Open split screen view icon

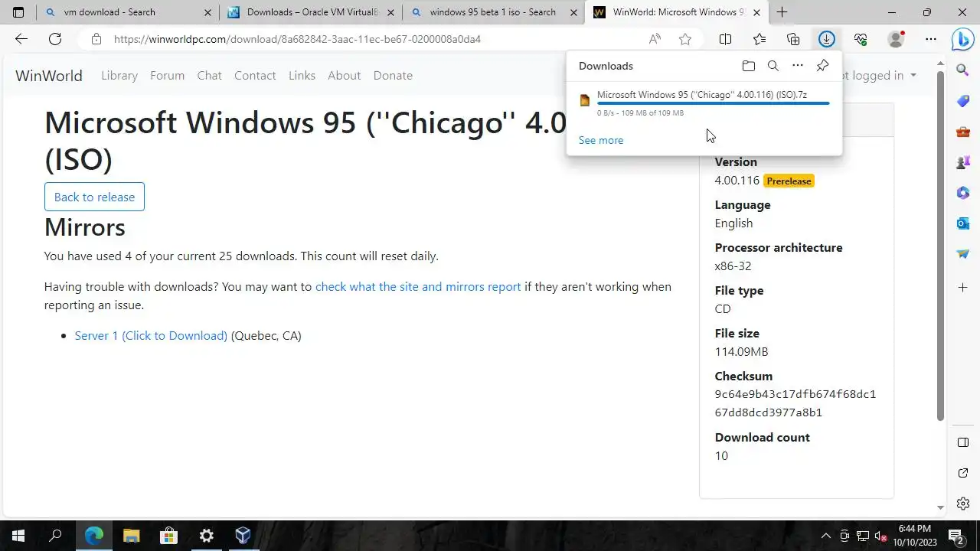[x=725, y=39]
